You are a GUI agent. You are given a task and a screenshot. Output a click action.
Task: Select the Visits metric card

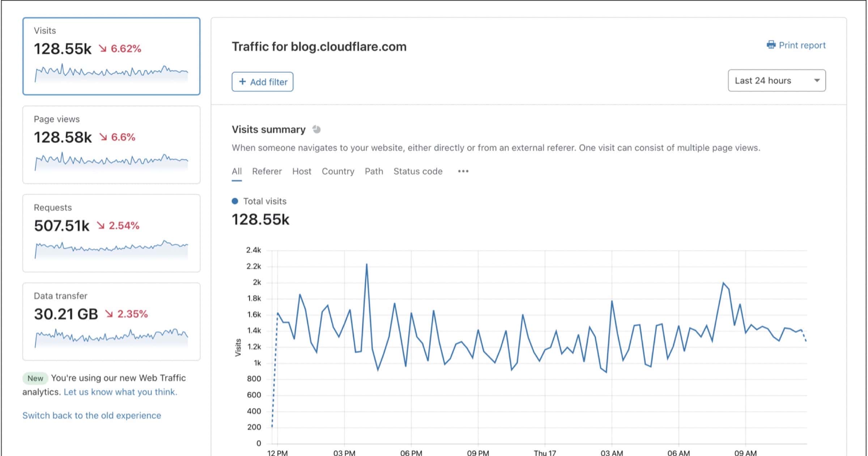coord(111,56)
